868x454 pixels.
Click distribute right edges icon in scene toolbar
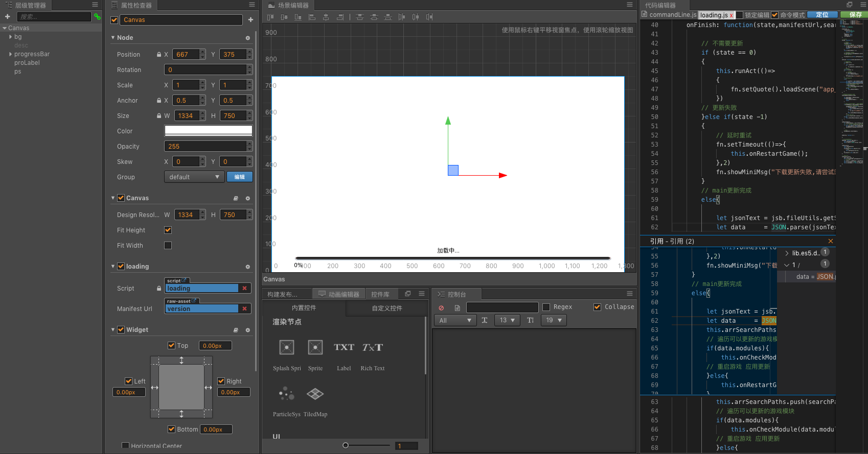(x=429, y=17)
